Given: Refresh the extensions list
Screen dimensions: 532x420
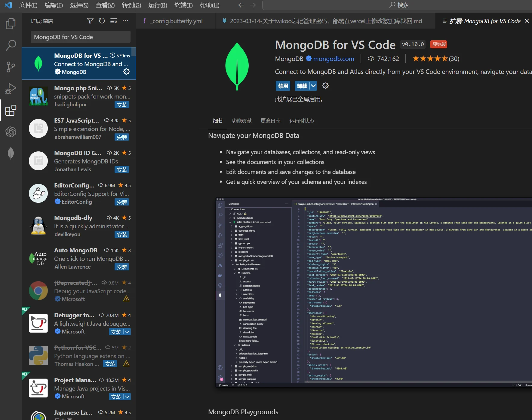Looking at the screenshot, I should pos(102,21).
